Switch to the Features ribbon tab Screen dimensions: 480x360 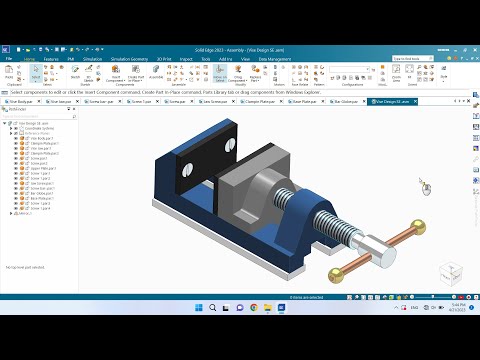(51, 59)
